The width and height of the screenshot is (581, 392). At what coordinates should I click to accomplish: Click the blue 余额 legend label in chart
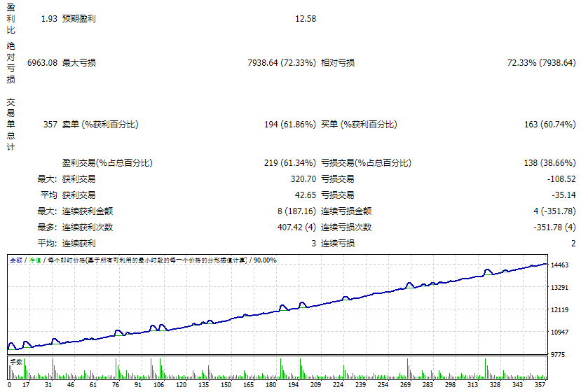click(16, 260)
